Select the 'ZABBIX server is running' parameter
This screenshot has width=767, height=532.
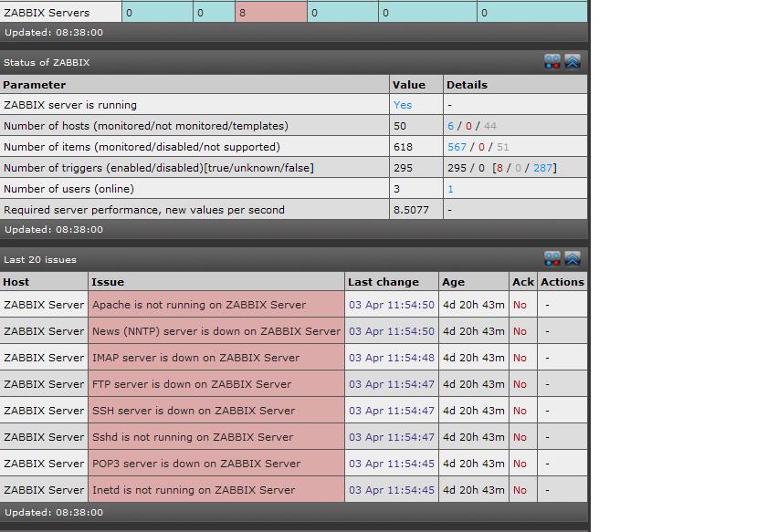tap(70, 105)
